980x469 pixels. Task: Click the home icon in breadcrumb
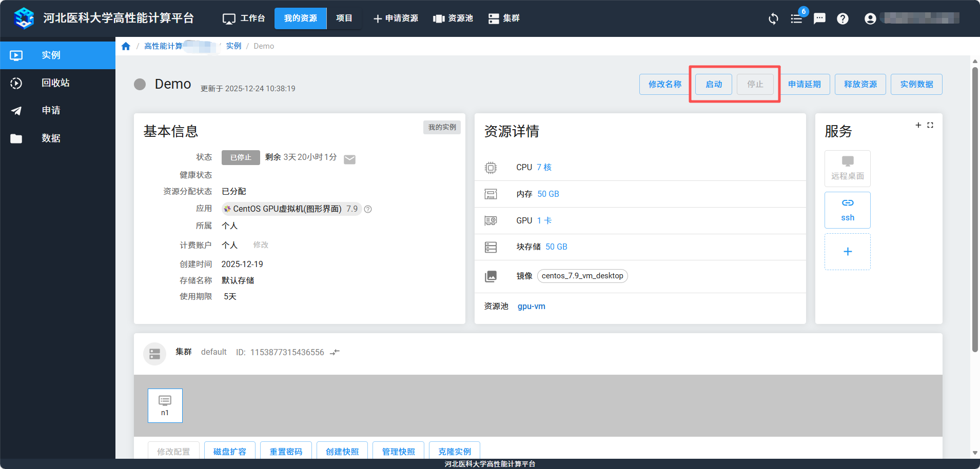tap(126, 46)
